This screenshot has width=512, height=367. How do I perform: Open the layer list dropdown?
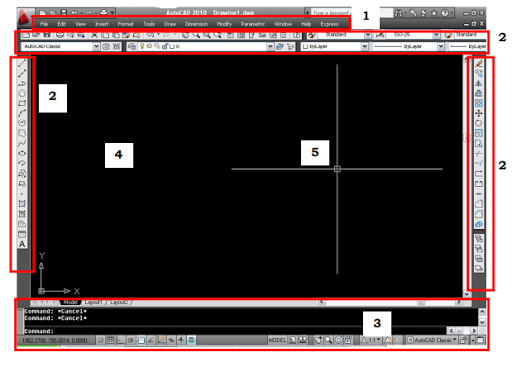coord(270,46)
